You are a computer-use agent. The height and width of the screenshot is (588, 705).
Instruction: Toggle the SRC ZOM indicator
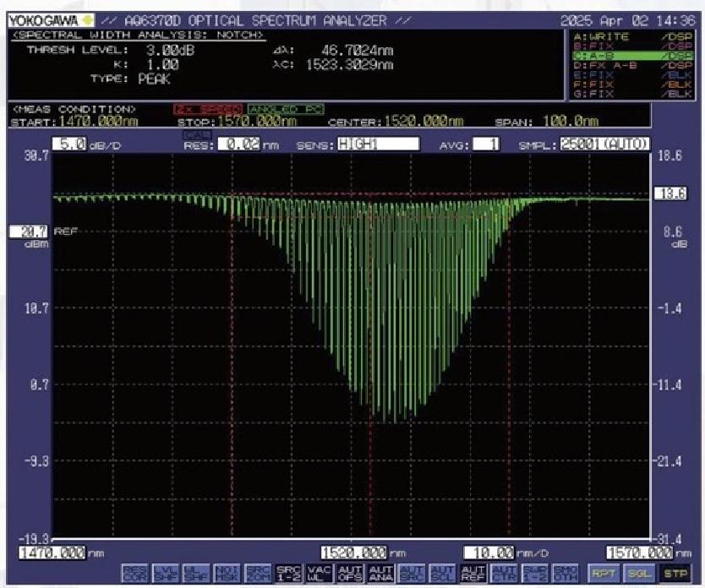click(x=258, y=574)
